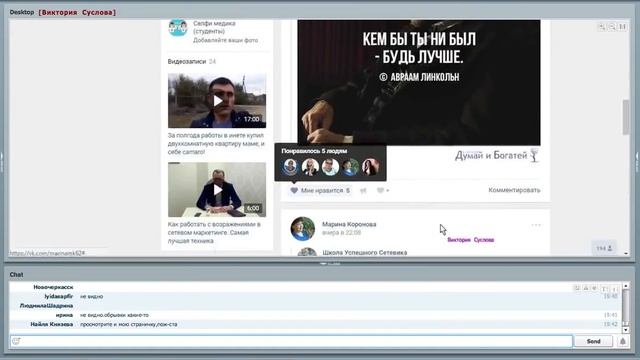Click the third chat toolbar icon

pyautogui.click(x=595, y=288)
